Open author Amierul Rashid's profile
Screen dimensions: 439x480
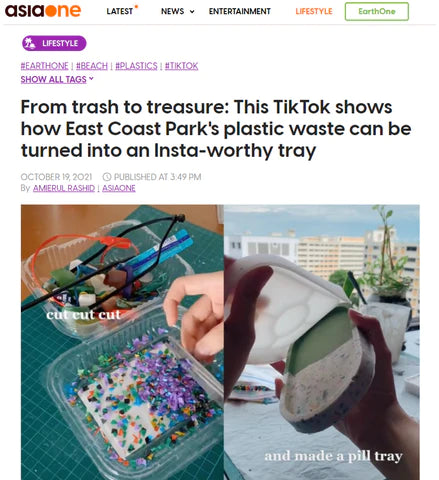pyautogui.click(x=64, y=188)
